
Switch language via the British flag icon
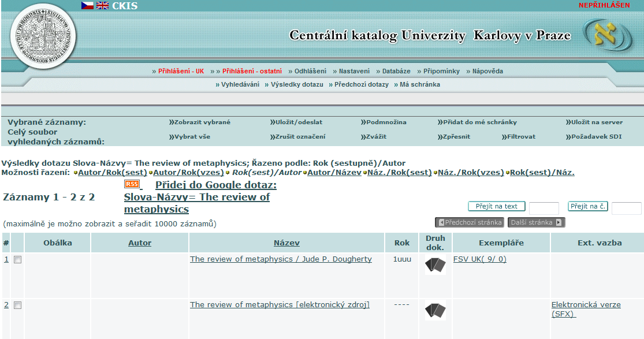pos(103,5)
